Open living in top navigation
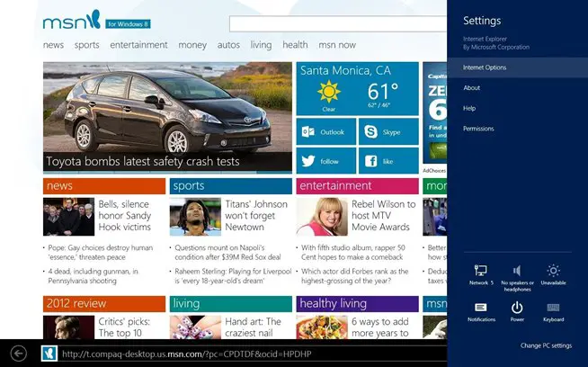Viewport: 588px width, 367px height. click(x=261, y=45)
